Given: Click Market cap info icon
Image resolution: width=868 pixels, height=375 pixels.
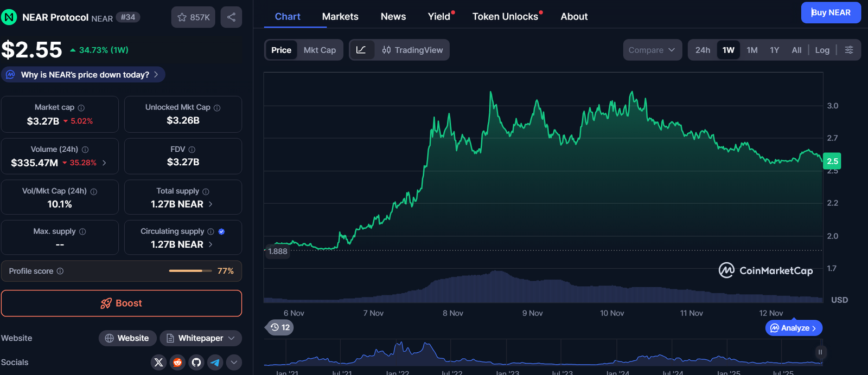Looking at the screenshot, I should pyautogui.click(x=81, y=108).
